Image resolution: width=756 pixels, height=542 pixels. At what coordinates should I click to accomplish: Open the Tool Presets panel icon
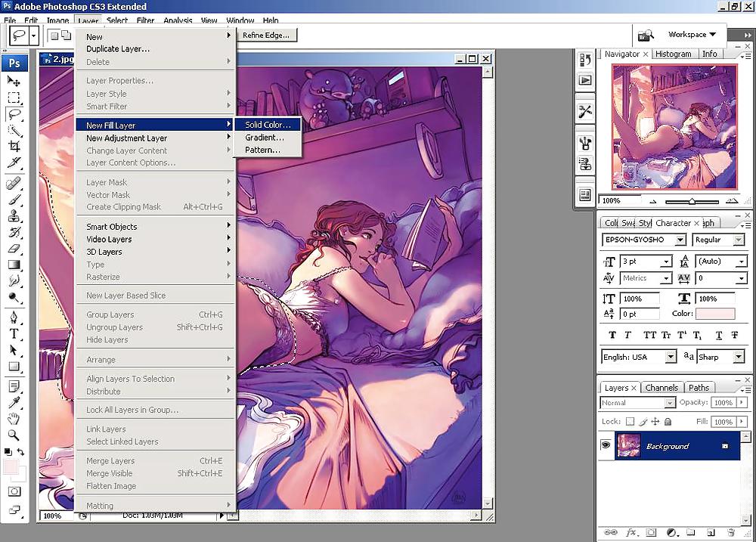(585, 112)
